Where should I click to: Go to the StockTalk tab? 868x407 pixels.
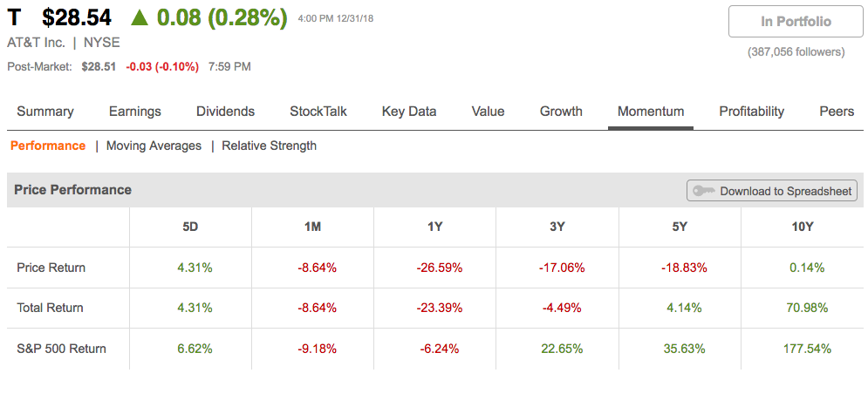pos(318,112)
